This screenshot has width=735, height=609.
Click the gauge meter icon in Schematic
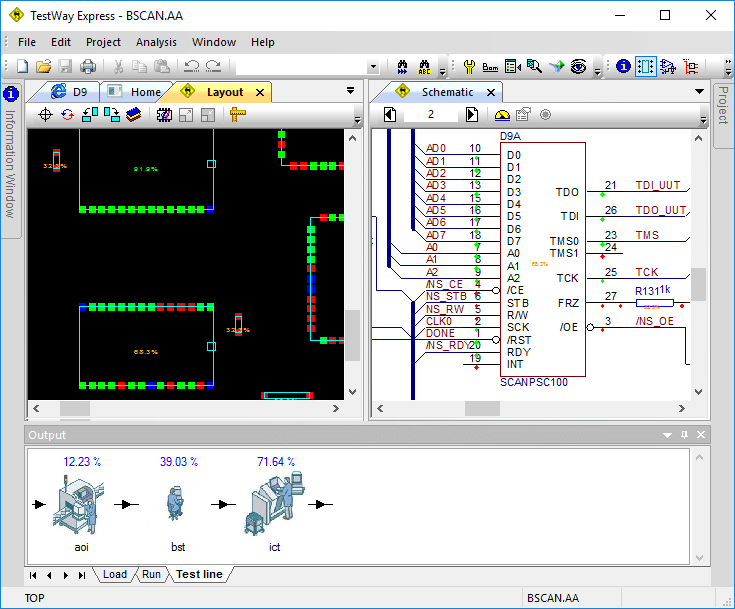502,115
